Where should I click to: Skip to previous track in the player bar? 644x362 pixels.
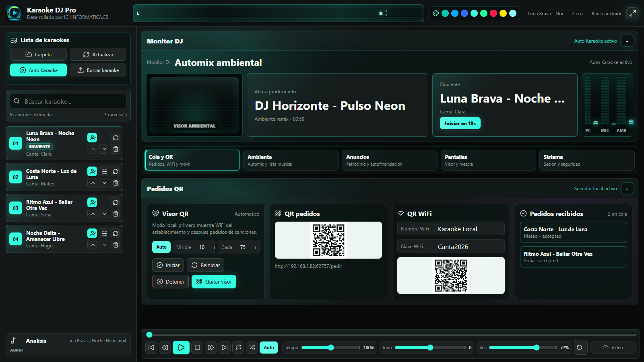tap(151, 348)
